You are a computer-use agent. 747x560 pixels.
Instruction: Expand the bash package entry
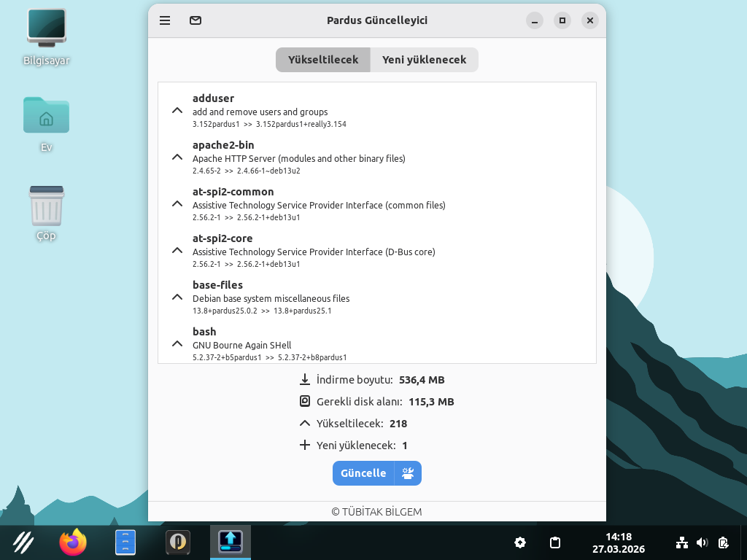pyautogui.click(x=177, y=344)
